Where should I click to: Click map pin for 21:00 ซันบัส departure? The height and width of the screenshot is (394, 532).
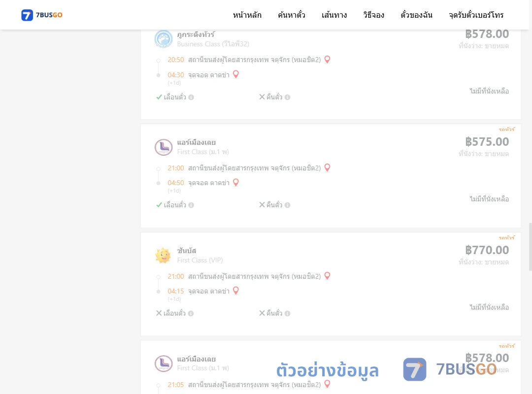328,276
